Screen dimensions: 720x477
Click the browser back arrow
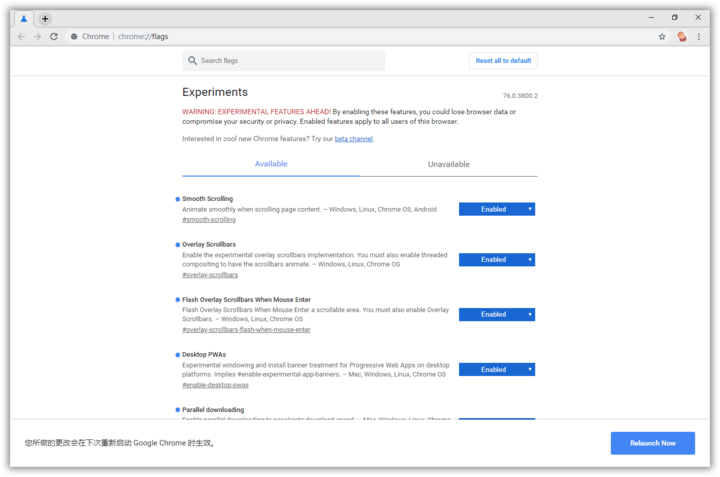(x=21, y=37)
